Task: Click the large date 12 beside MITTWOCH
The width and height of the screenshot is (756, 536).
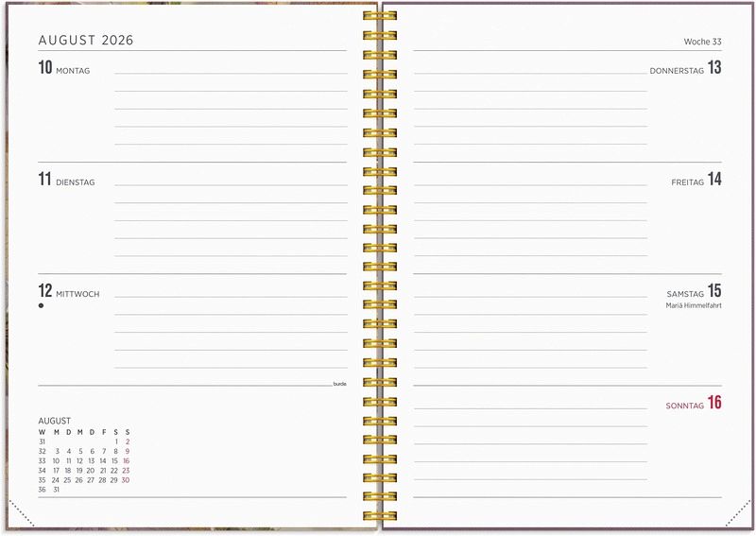Action: (45, 291)
